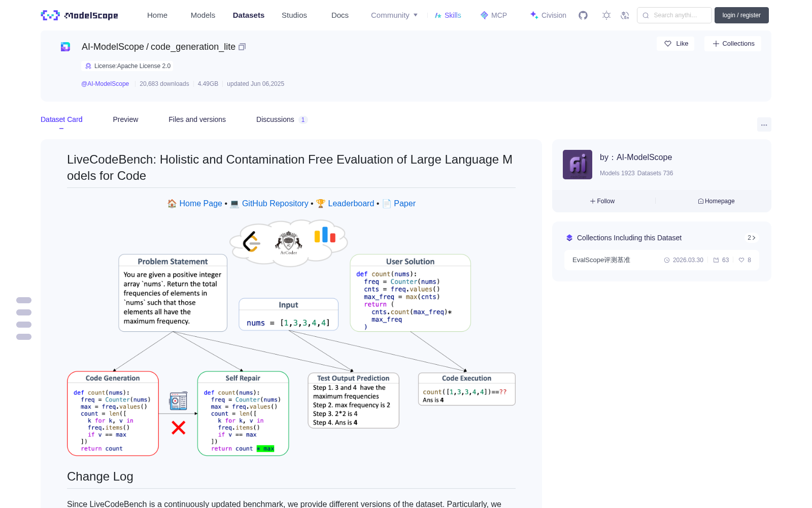Add this dataset to Collections

pos(733,44)
